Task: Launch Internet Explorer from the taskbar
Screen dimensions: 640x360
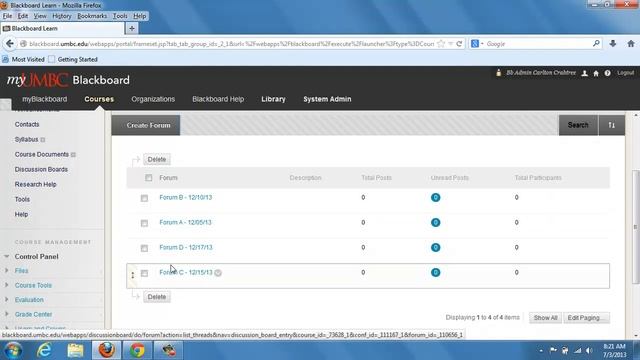Action: 44,350
